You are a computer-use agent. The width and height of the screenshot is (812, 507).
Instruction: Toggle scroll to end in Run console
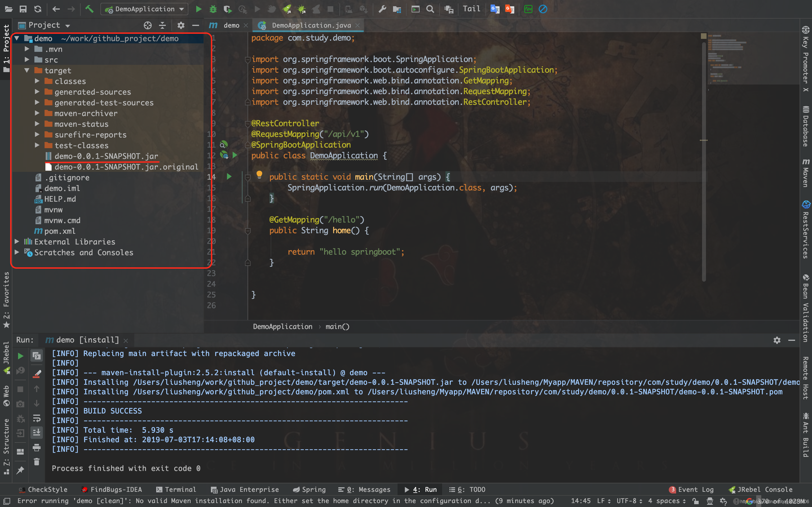tap(37, 433)
